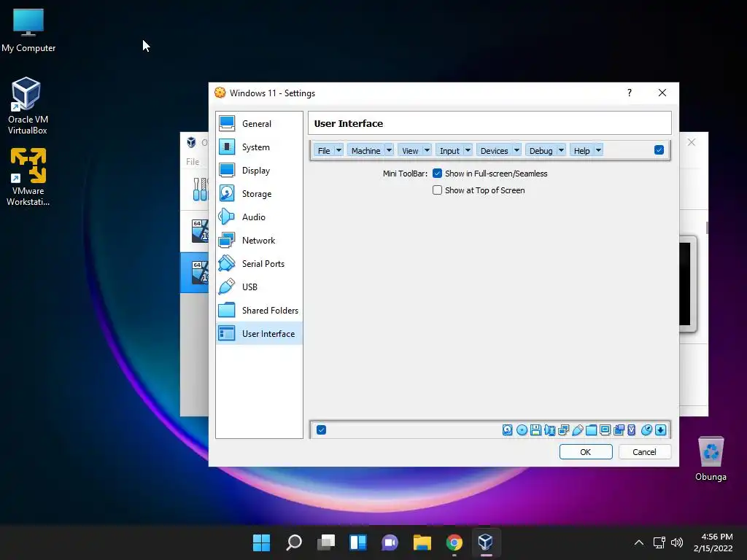Open the Storage settings category
Viewport: 747px width, 560px height.
(259, 194)
